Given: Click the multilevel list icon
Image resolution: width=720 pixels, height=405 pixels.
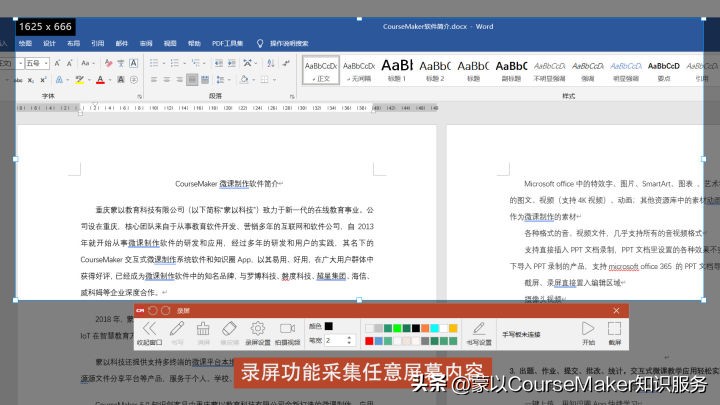Looking at the screenshot, I should 196,63.
